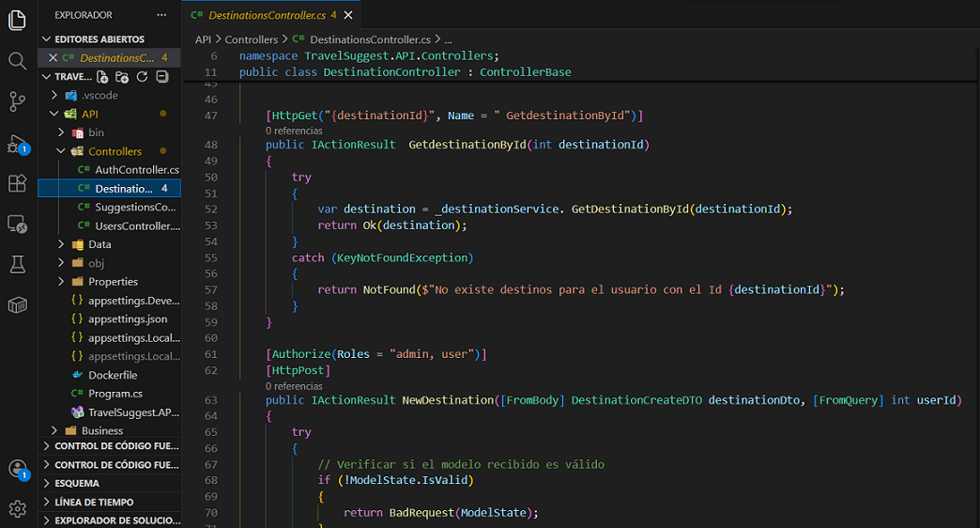
Task: Open the Search view in activity bar
Action: (x=18, y=61)
